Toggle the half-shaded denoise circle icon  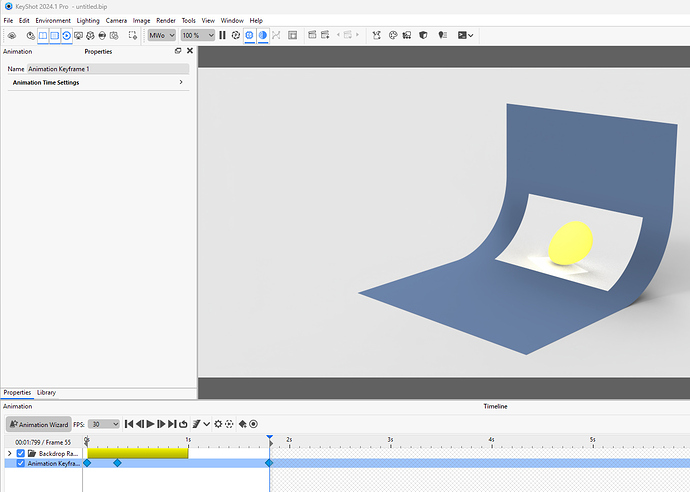click(263, 35)
